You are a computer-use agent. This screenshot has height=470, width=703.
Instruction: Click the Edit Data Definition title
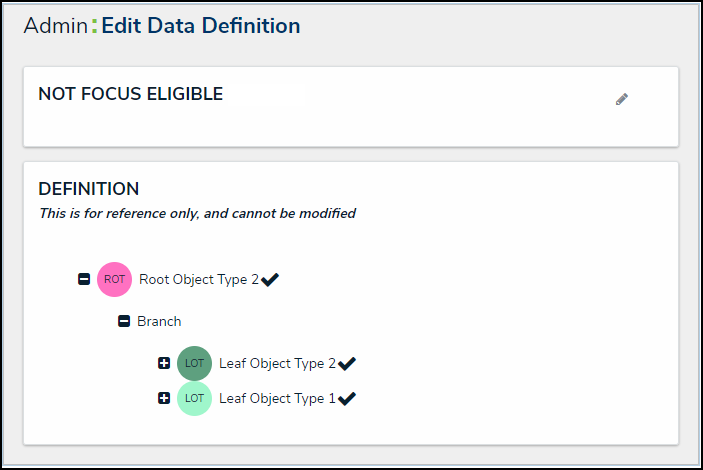coord(201,26)
